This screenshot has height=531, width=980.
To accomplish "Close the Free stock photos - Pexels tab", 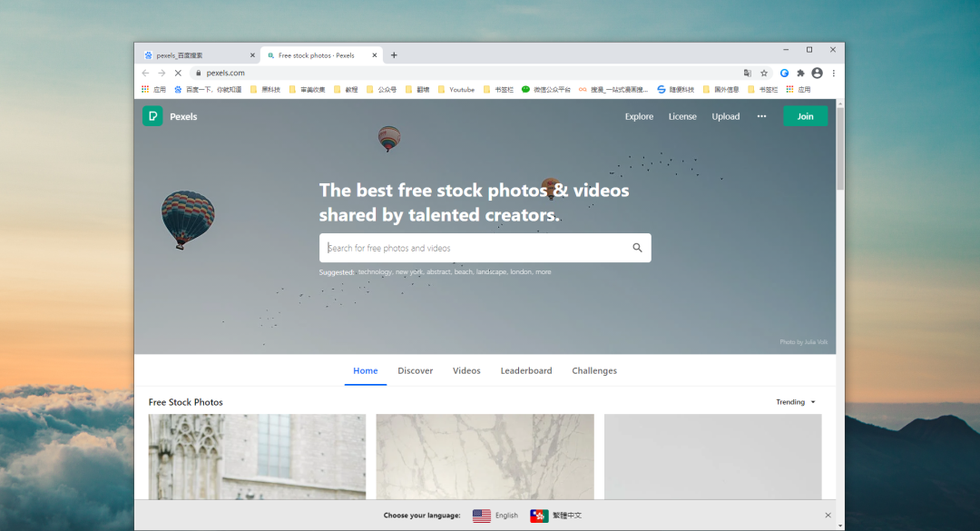I will coord(375,55).
